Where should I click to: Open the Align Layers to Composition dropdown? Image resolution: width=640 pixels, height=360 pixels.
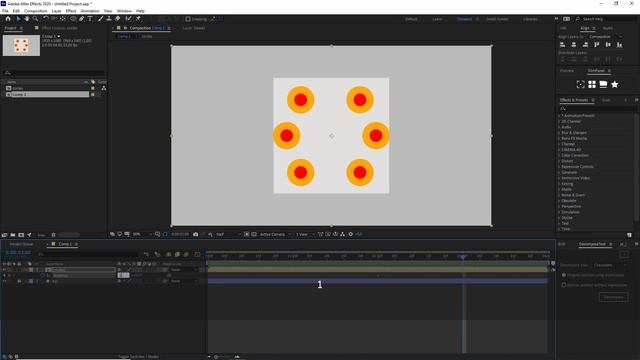[606, 37]
